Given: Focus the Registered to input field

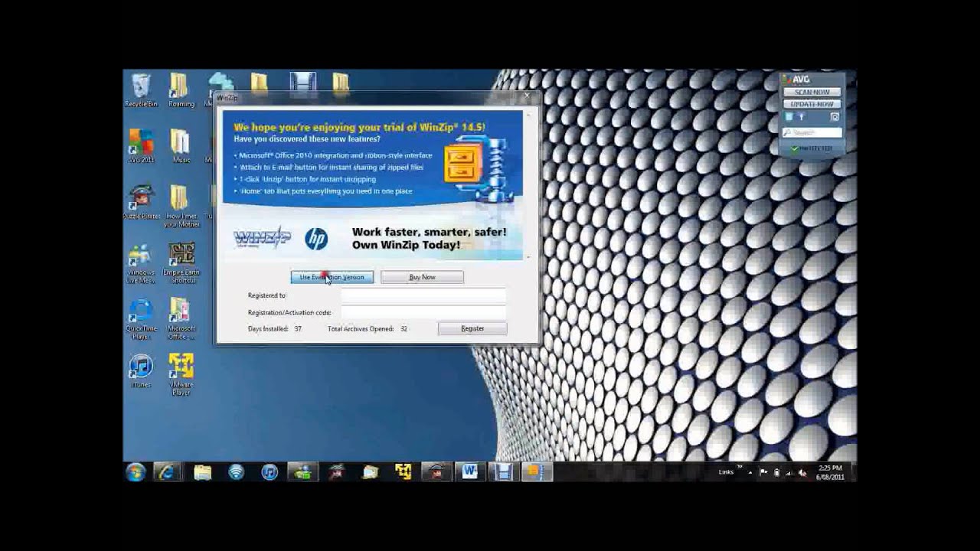Looking at the screenshot, I should coord(423,295).
